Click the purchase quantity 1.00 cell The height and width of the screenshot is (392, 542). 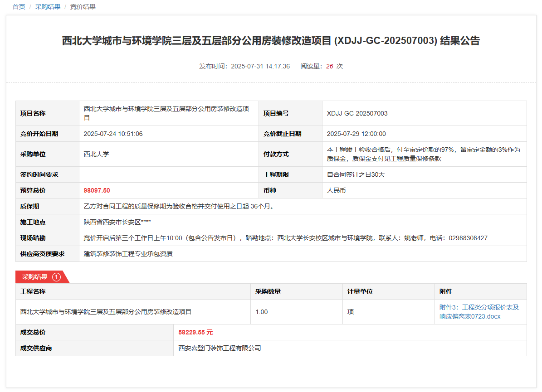pyautogui.click(x=262, y=312)
